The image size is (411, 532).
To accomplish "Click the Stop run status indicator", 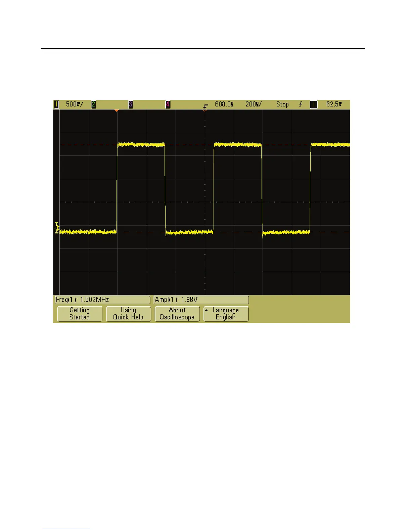I will pyautogui.click(x=282, y=104).
